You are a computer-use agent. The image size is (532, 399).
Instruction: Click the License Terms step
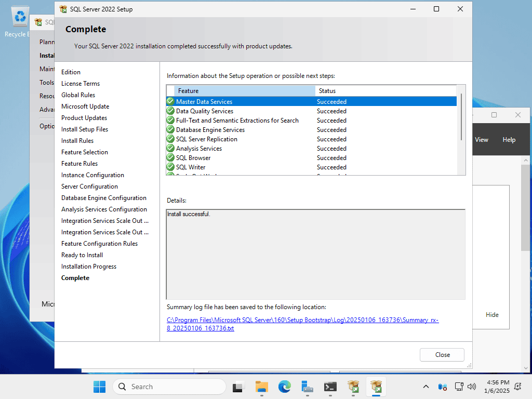pyautogui.click(x=81, y=84)
